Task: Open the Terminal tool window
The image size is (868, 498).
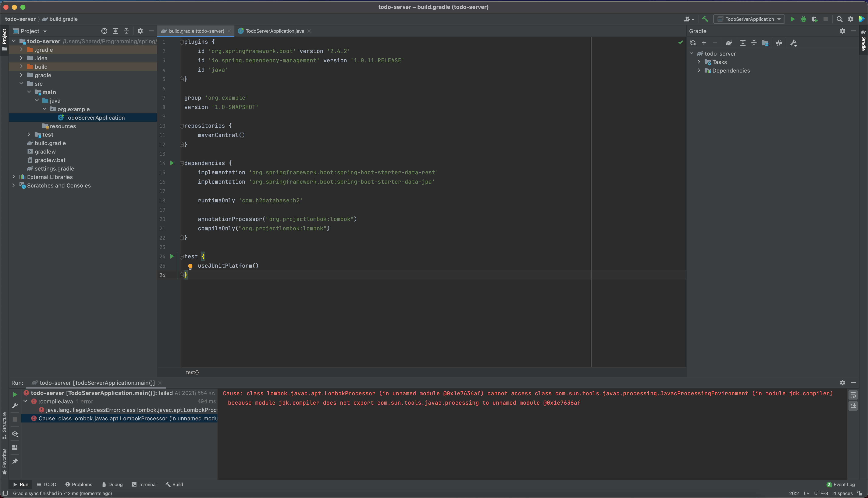Action: tap(144, 484)
